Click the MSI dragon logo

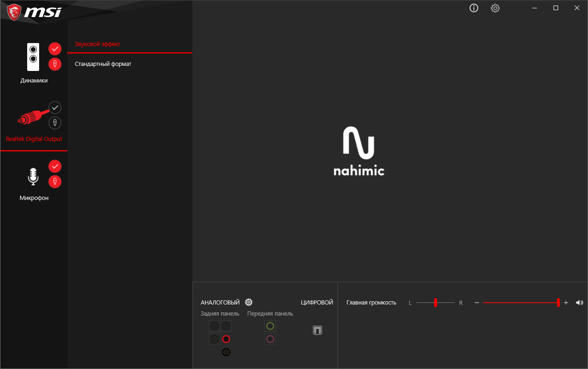(x=14, y=12)
